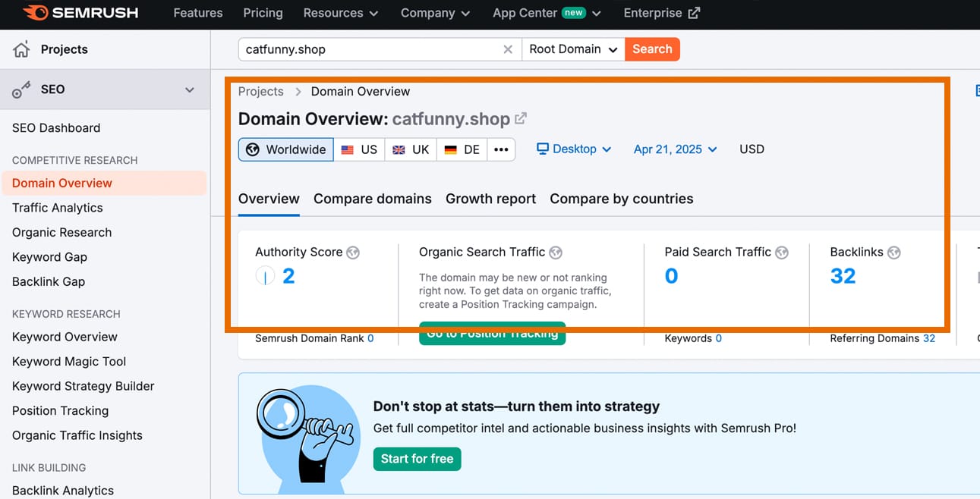This screenshot has width=980, height=499.
Task: Open Backlink Gap in the sidebar
Action: (x=49, y=282)
